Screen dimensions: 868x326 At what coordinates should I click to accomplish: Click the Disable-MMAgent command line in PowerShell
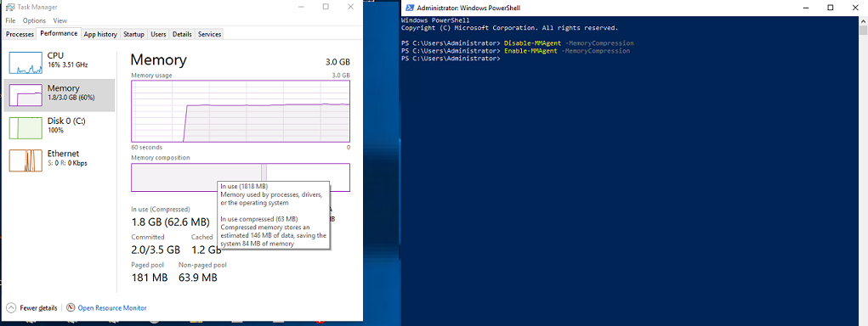tap(517, 43)
